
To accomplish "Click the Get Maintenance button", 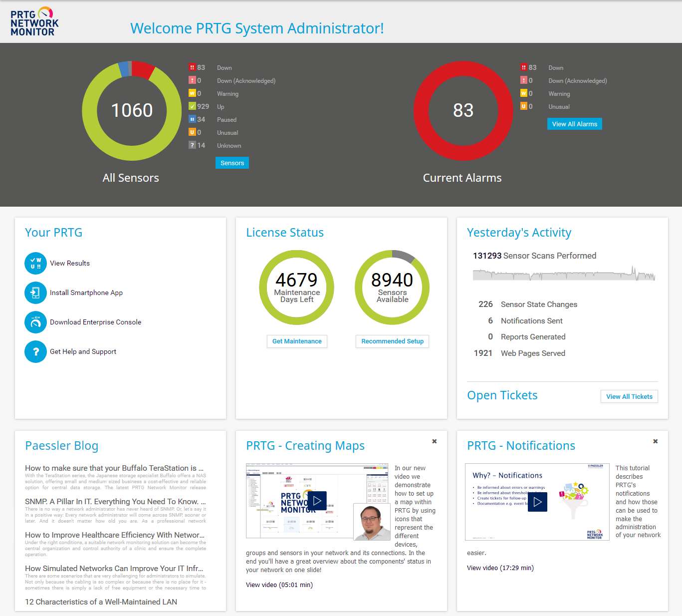I will 297,341.
